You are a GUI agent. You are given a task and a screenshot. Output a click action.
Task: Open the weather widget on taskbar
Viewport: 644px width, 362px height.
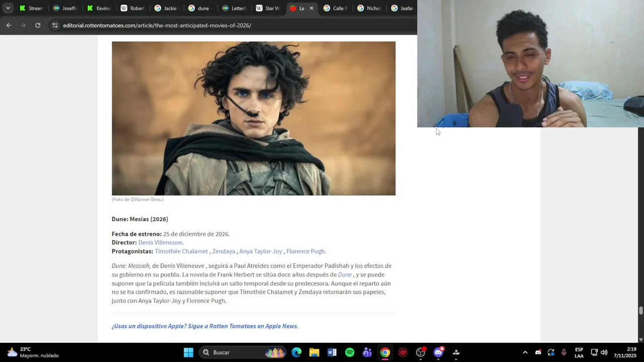[x=33, y=352]
